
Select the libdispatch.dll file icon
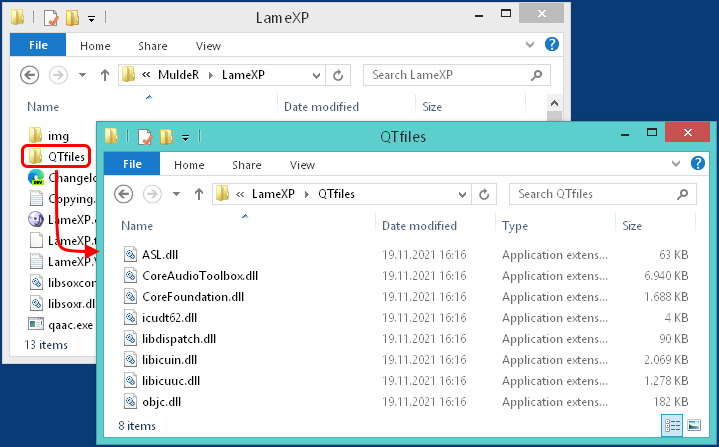131,339
